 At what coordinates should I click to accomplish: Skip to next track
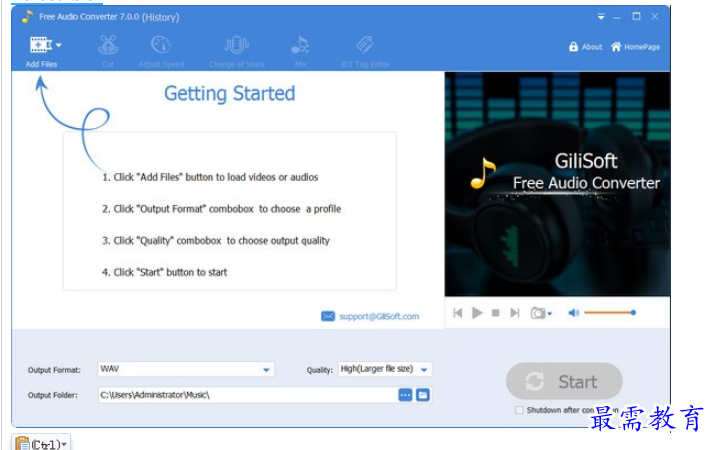[514, 313]
